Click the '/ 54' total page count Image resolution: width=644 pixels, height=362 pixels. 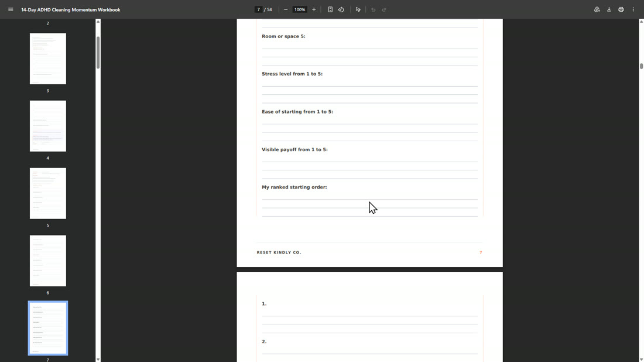pos(268,9)
